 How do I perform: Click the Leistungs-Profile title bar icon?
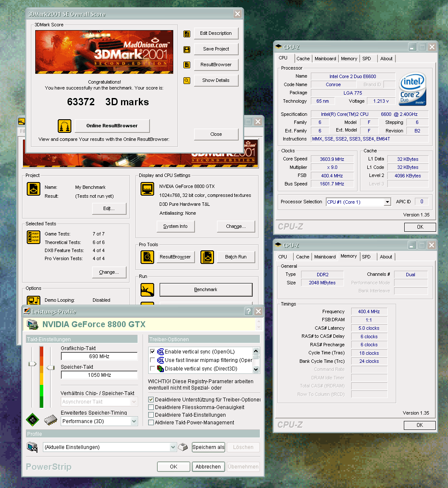point(27,311)
